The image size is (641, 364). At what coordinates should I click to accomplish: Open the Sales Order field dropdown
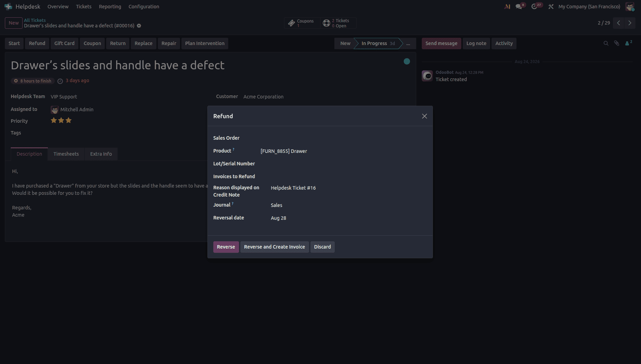point(343,138)
